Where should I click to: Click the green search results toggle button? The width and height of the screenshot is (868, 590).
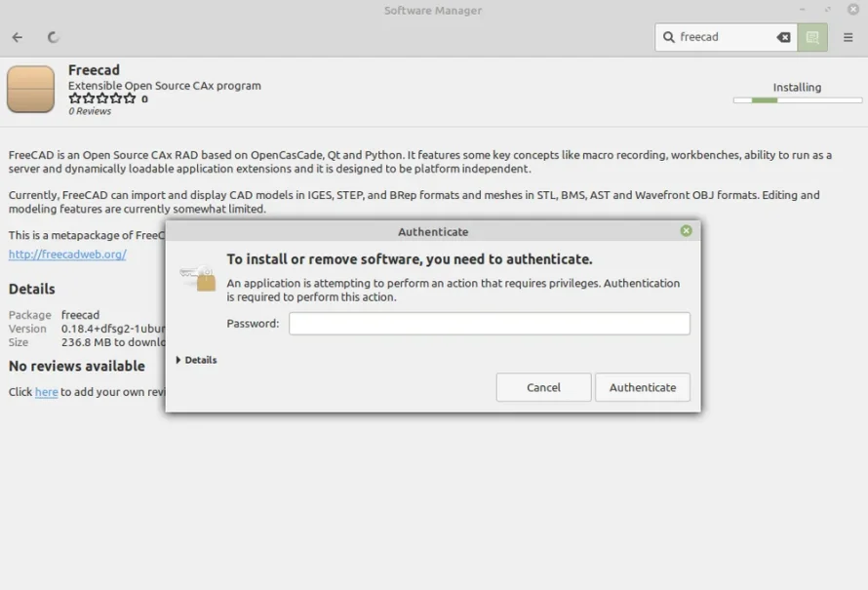[x=812, y=37]
